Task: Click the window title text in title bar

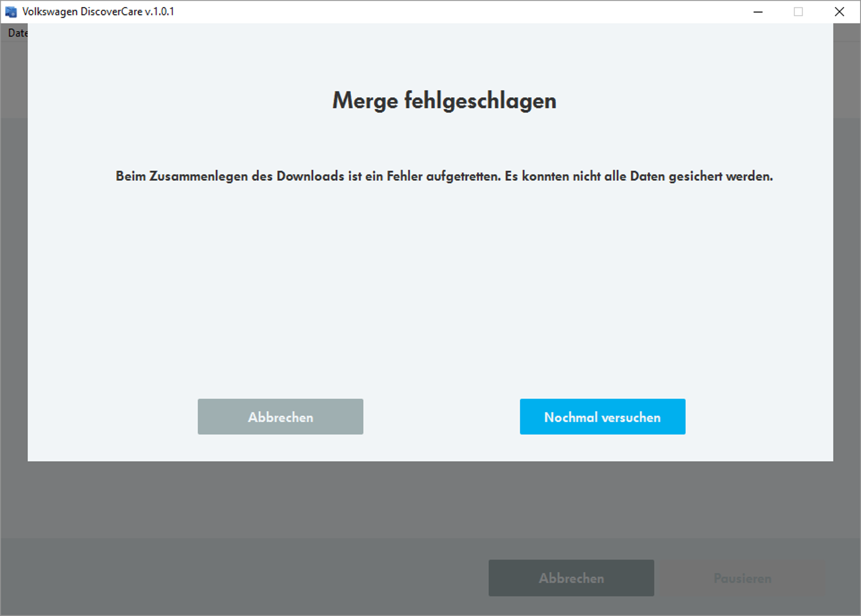Action: pyautogui.click(x=98, y=12)
